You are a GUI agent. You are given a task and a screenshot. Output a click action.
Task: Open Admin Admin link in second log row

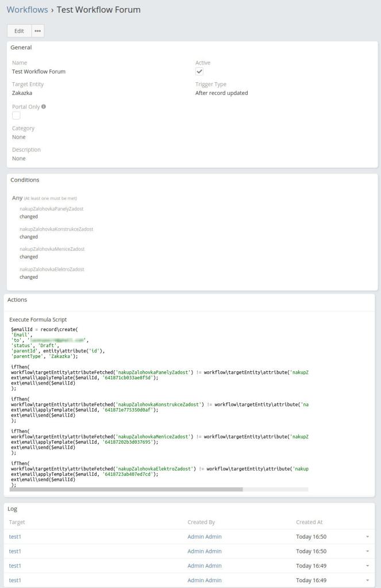tap(205, 551)
